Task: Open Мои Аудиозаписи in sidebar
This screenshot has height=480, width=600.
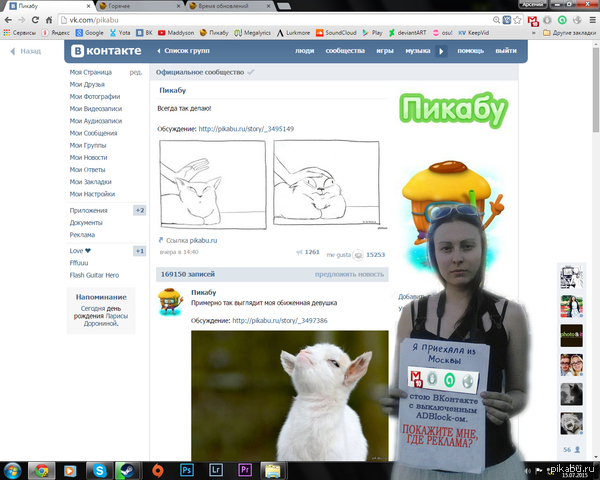Action: [x=96, y=121]
